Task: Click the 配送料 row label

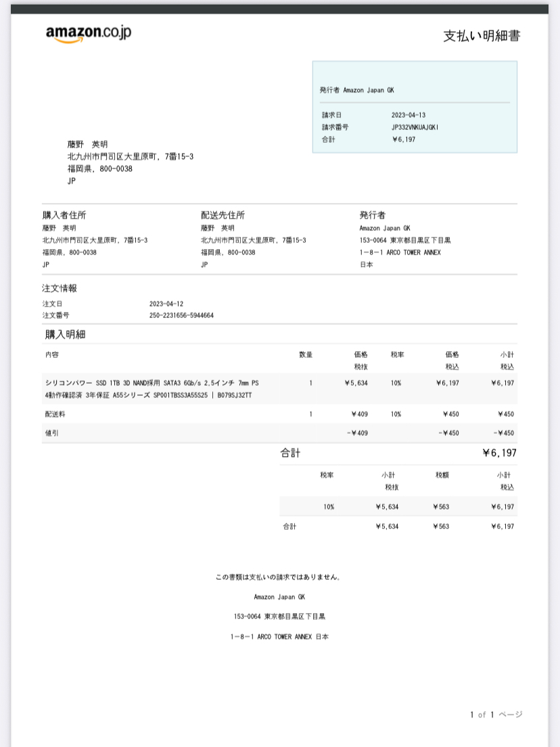Action: pos(55,413)
